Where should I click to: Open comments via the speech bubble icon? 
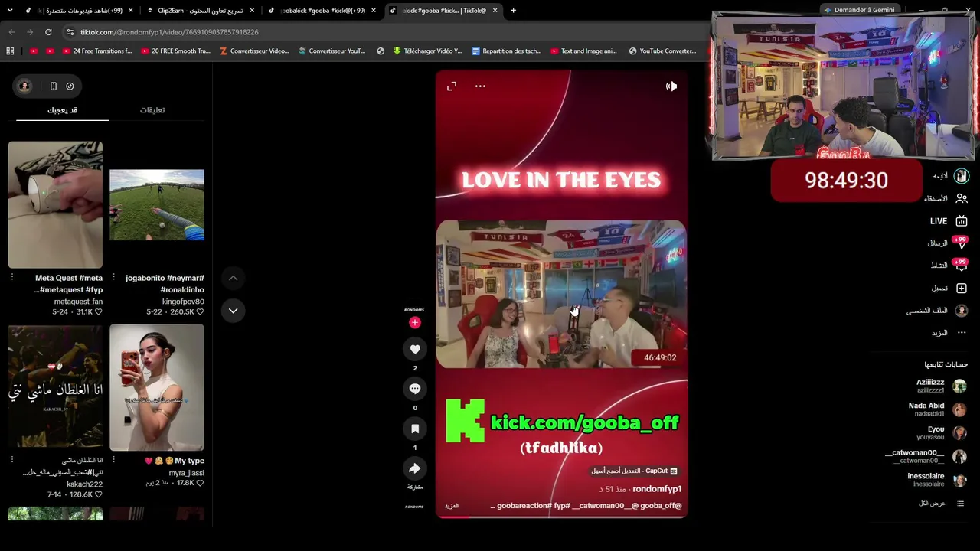tap(415, 389)
